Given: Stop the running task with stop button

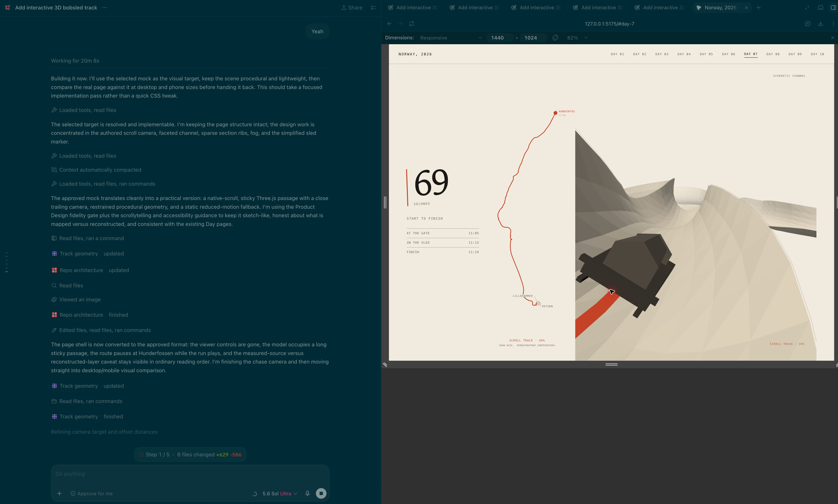Looking at the screenshot, I should pyautogui.click(x=321, y=493).
